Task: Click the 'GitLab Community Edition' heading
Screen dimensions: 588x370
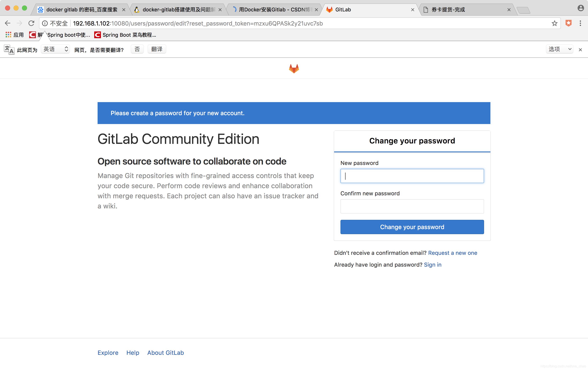Action: [x=178, y=139]
